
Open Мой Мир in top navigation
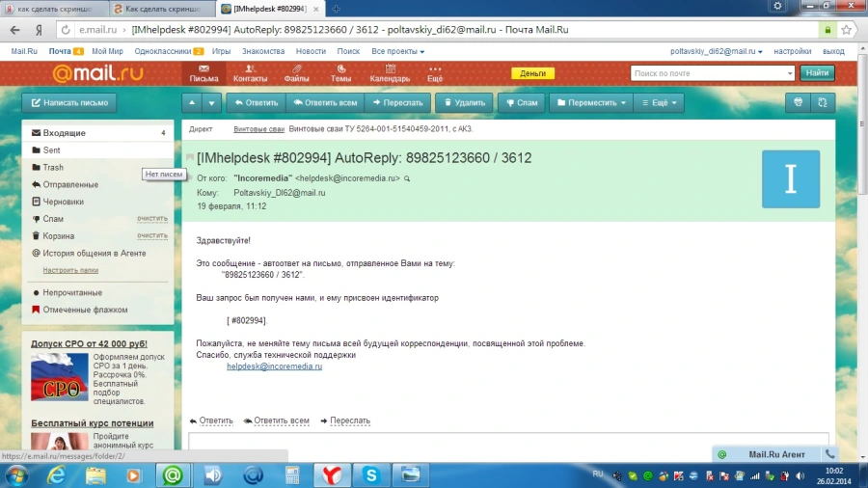pyautogui.click(x=107, y=51)
